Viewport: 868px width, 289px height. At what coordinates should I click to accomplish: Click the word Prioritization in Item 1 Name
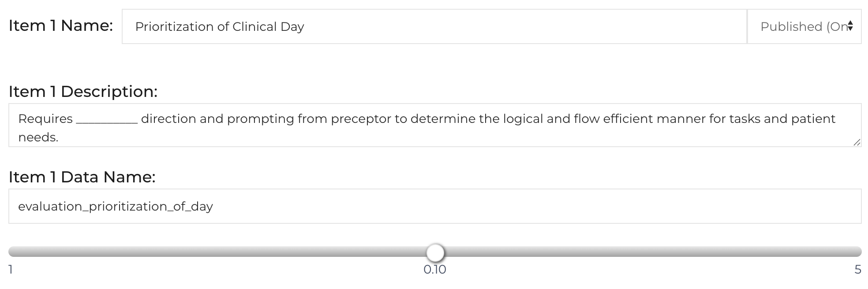(175, 27)
